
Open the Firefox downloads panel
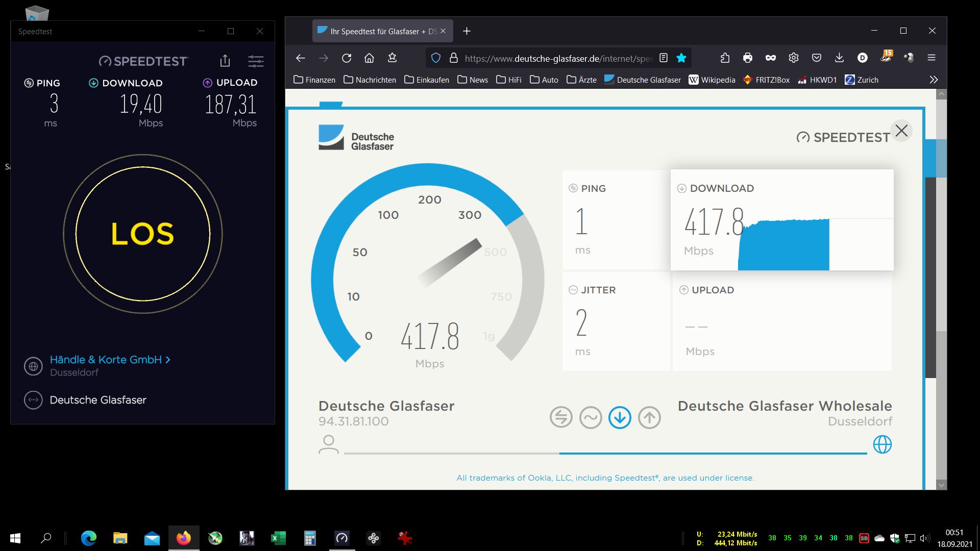point(840,58)
